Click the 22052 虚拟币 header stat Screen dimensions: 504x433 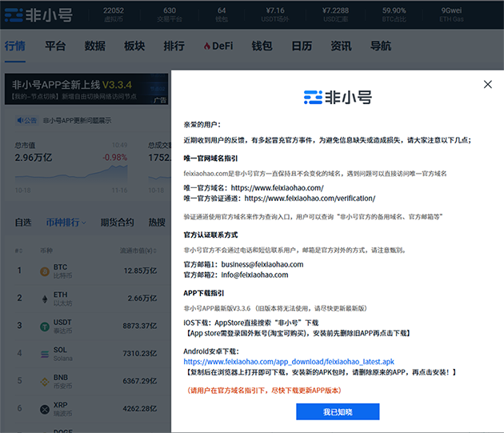tap(114, 14)
